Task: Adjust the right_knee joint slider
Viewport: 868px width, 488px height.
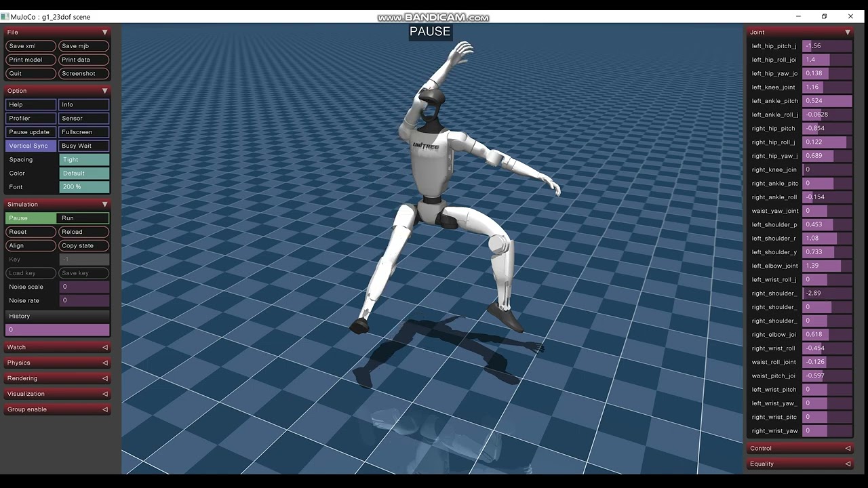Action: pyautogui.click(x=827, y=169)
